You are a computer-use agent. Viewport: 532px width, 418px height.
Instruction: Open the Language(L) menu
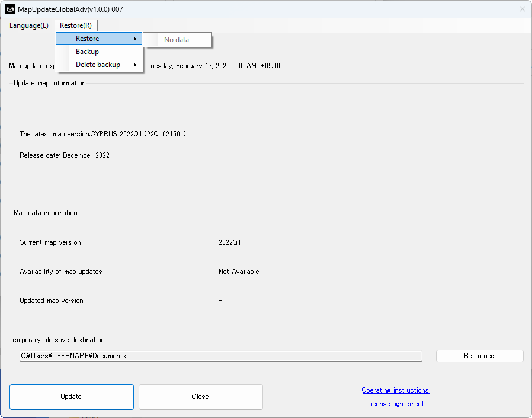28,25
